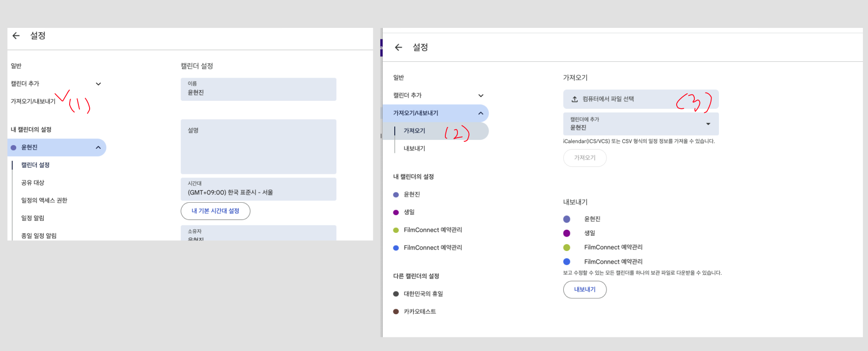This screenshot has width=868, height=351.
Task: Click the upload icon for file selection
Action: [x=574, y=99]
